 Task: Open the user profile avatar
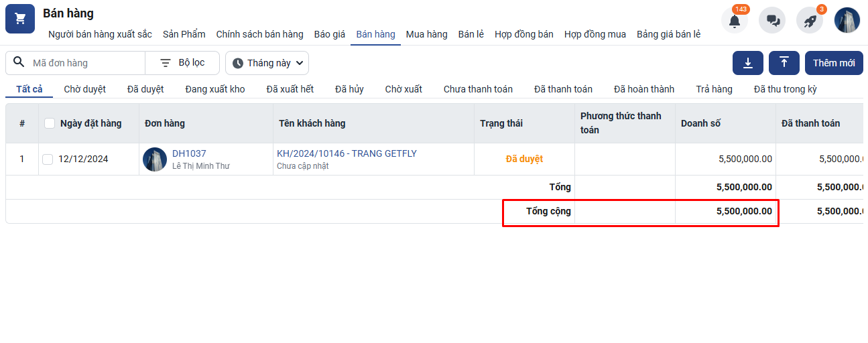[847, 21]
